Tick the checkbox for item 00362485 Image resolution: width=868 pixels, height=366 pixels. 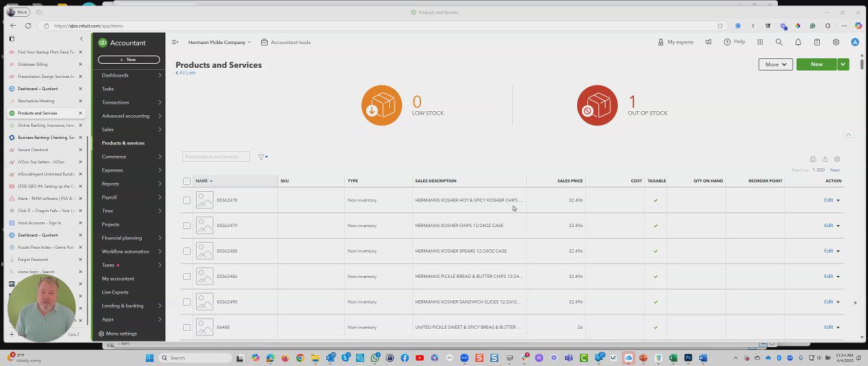tap(186, 251)
